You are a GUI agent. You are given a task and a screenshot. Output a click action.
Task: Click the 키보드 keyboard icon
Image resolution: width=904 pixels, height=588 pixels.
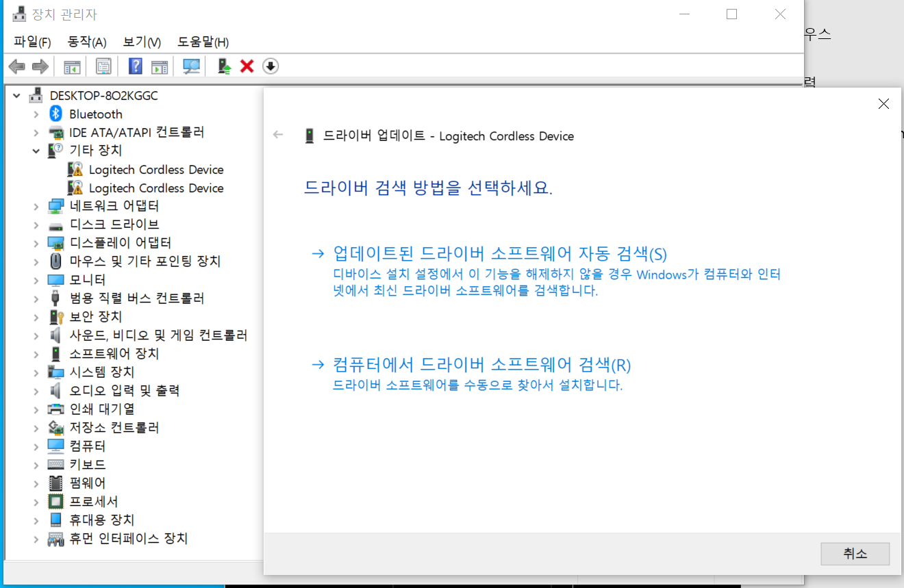56,465
